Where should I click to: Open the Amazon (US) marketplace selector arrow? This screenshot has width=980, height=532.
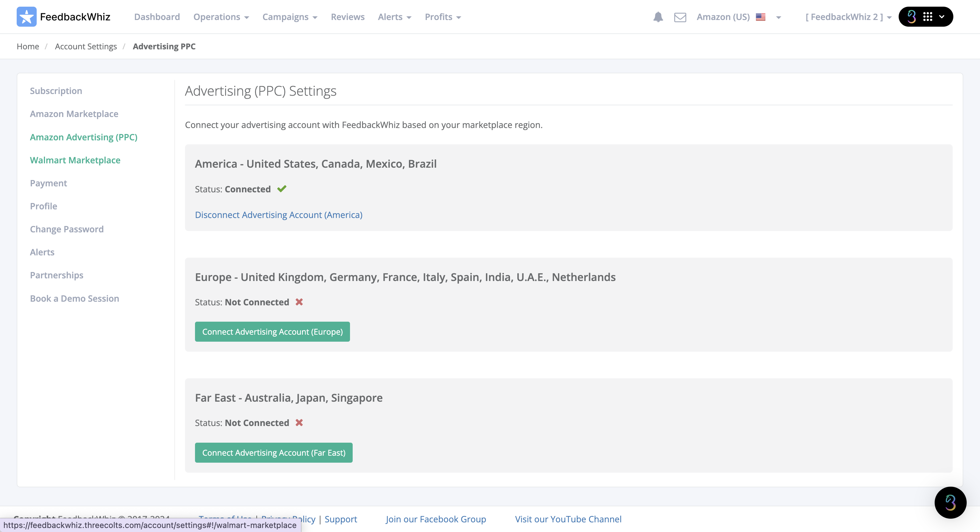pos(778,18)
